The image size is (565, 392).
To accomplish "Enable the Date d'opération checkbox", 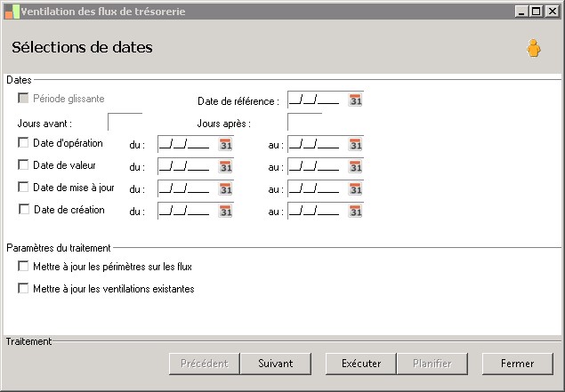I will (23, 143).
